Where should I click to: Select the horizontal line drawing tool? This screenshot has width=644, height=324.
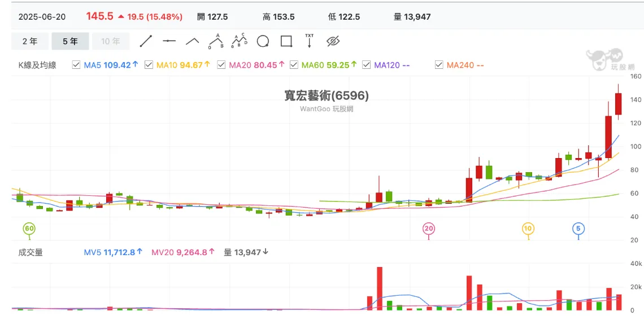tap(169, 41)
